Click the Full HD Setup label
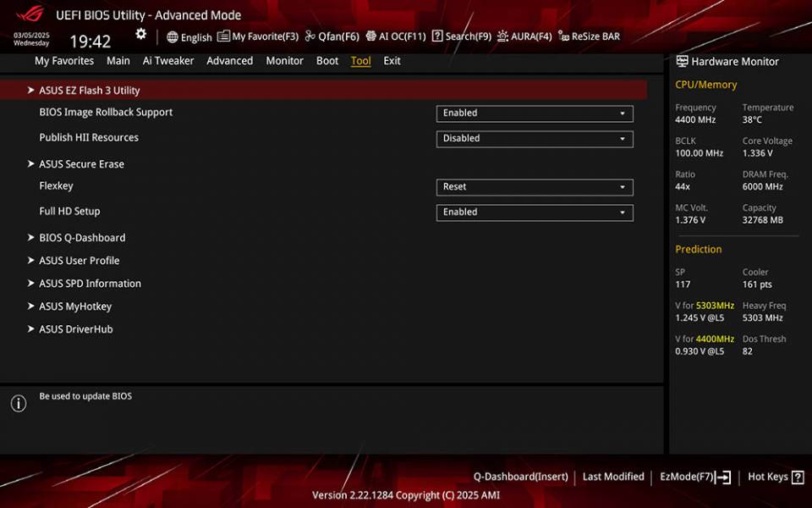 pos(69,211)
